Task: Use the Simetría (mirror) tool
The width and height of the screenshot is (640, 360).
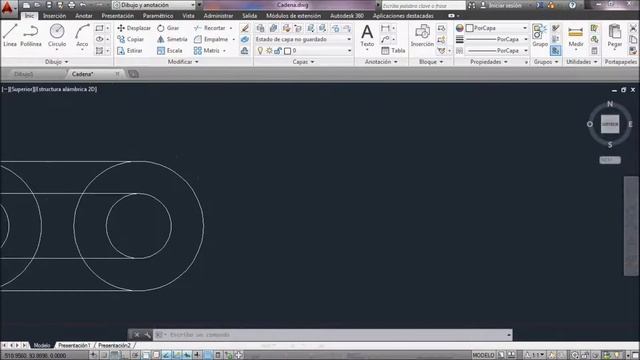Action: click(172, 39)
